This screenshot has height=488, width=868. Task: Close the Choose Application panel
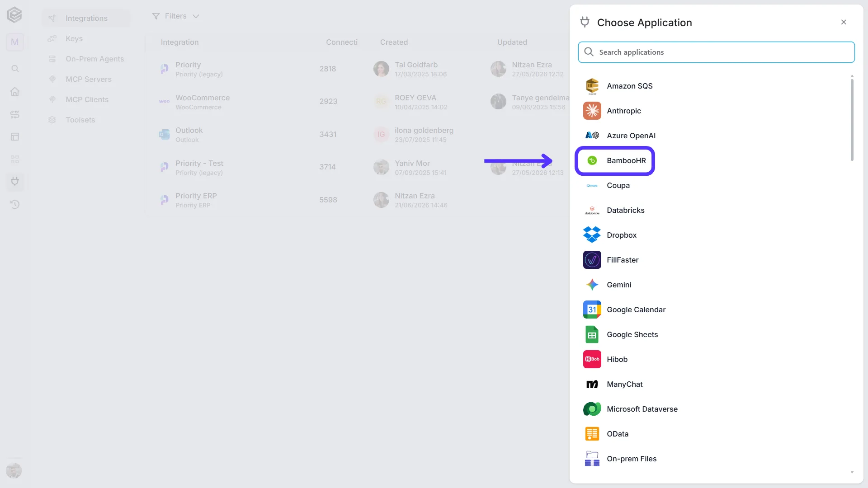844,22
